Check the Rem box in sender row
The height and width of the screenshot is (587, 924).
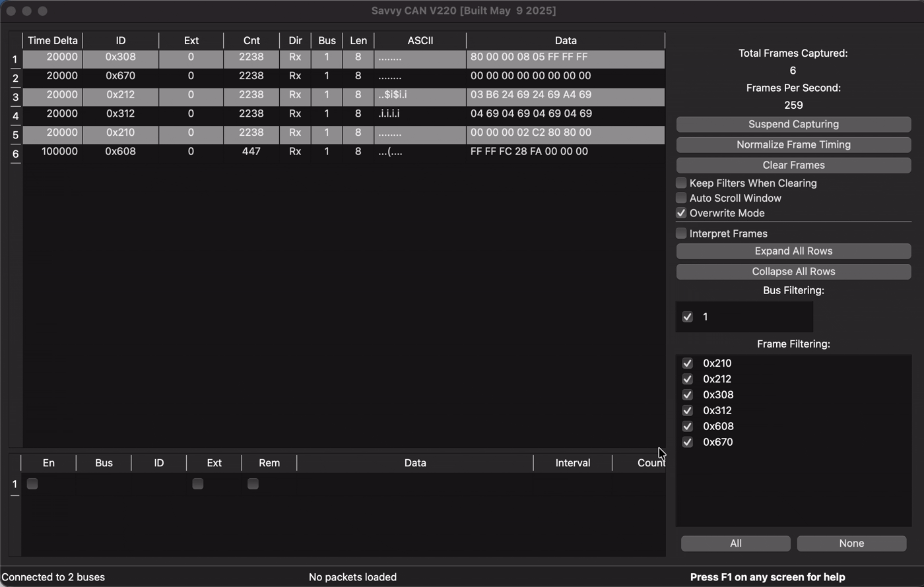point(253,484)
